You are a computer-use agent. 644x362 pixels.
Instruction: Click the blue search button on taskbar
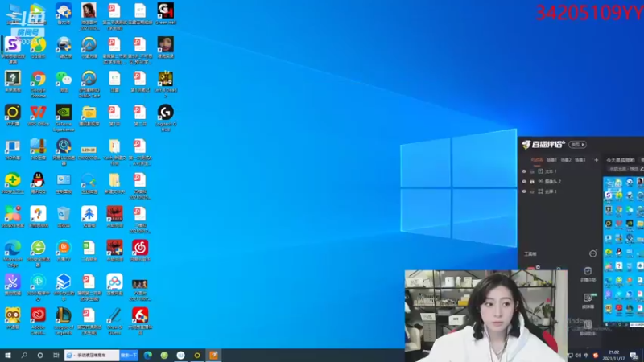pos(129,356)
